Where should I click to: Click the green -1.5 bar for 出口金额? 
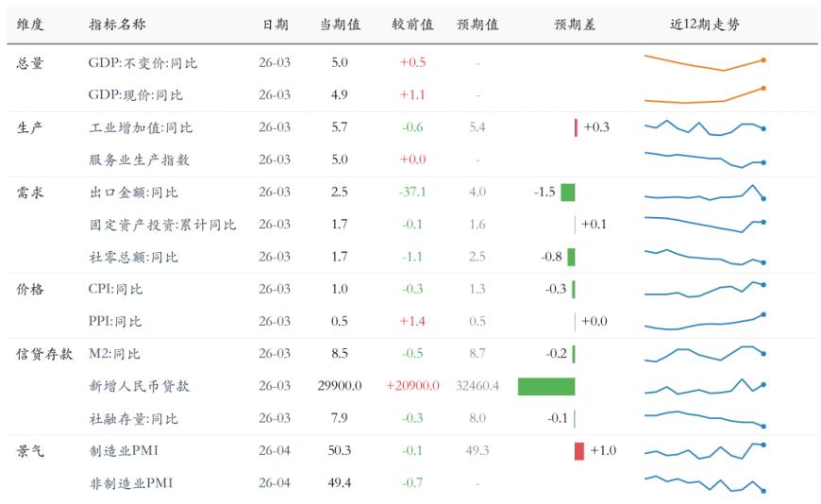point(567,193)
